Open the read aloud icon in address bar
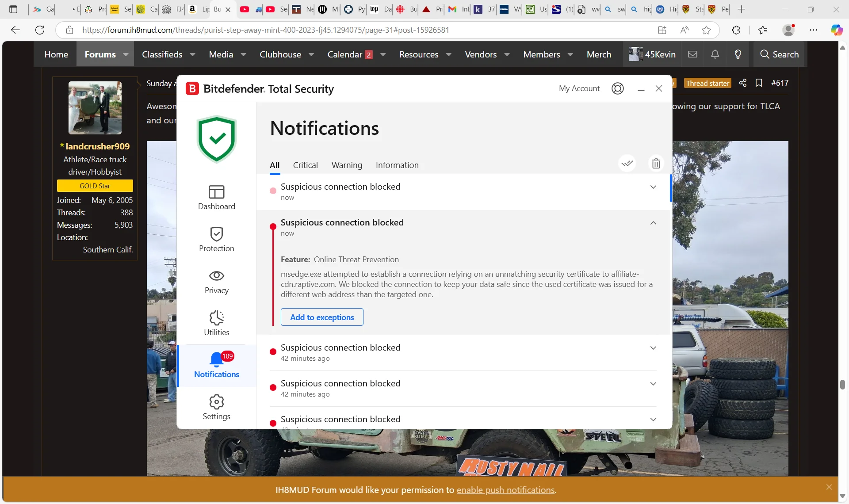Viewport: 849px width, 504px height. click(x=685, y=30)
